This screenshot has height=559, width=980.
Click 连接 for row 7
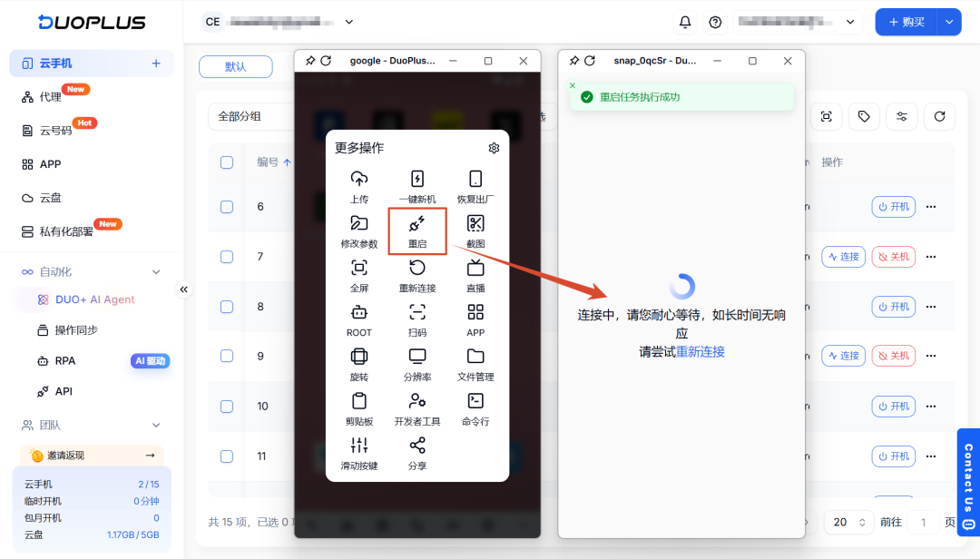[x=843, y=257]
